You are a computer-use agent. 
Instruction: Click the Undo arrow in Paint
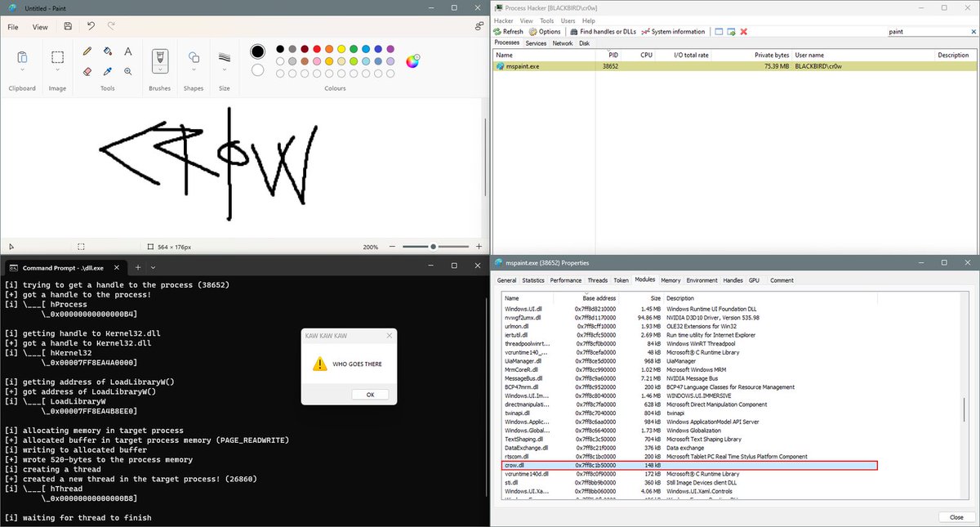click(91, 27)
